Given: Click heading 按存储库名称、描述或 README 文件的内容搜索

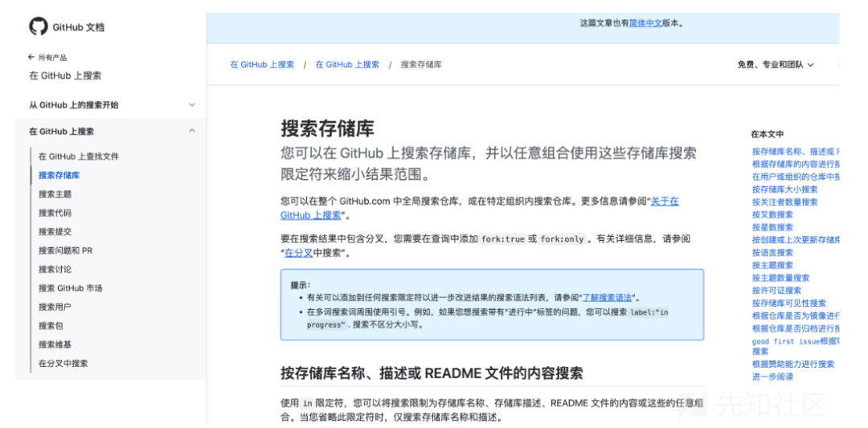Looking at the screenshot, I should (432, 373).
